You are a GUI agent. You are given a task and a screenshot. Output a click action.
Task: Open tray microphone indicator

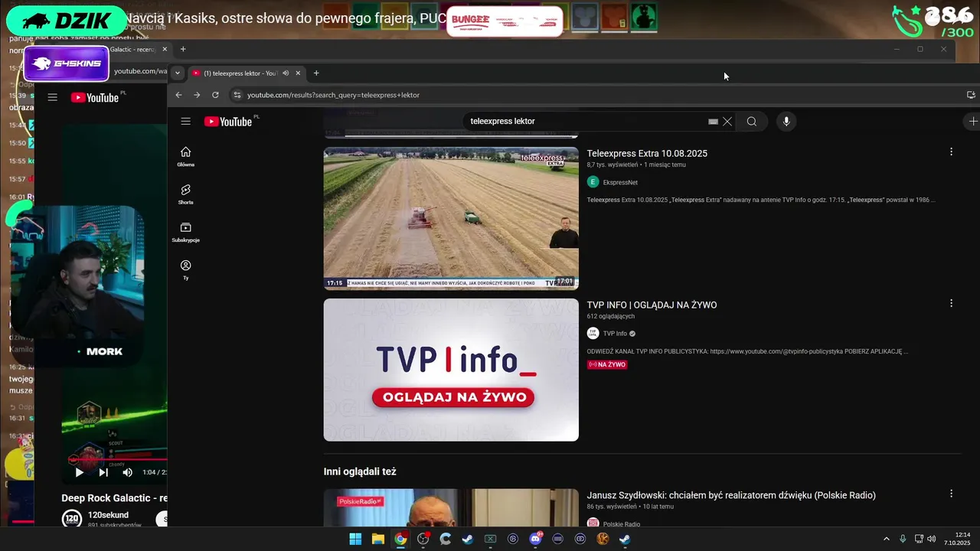coord(903,539)
